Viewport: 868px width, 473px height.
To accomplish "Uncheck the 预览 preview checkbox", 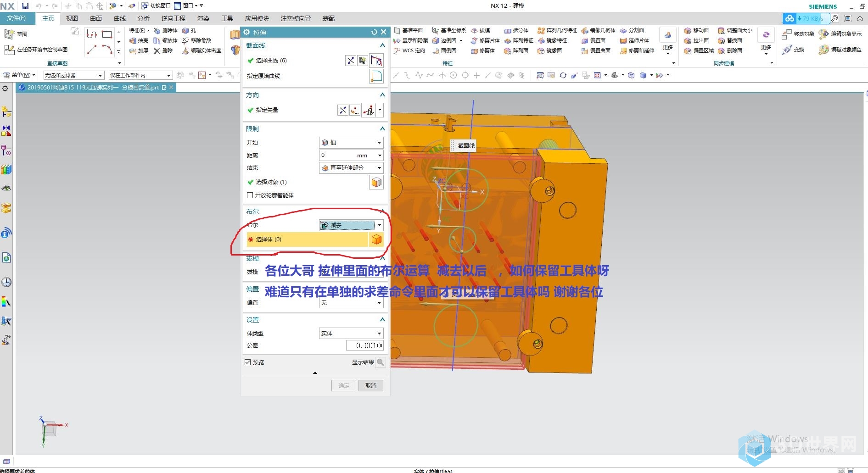I will pyautogui.click(x=248, y=362).
